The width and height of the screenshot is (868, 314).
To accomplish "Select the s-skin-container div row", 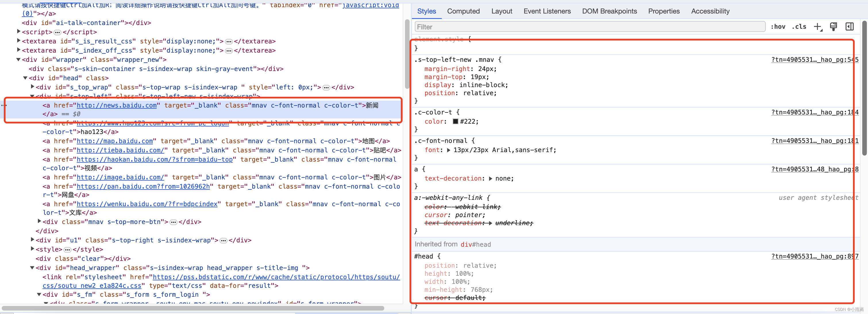I will coord(156,68).
